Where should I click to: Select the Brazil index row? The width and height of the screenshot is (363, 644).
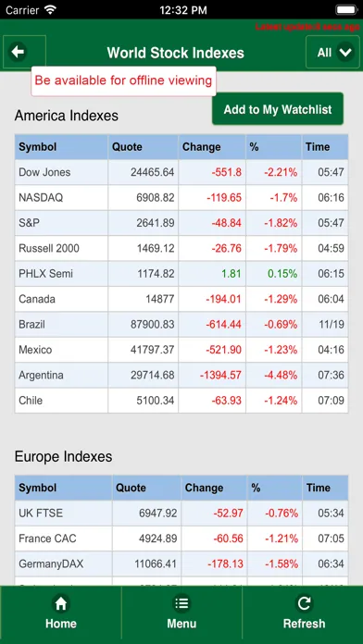(181, 325)
